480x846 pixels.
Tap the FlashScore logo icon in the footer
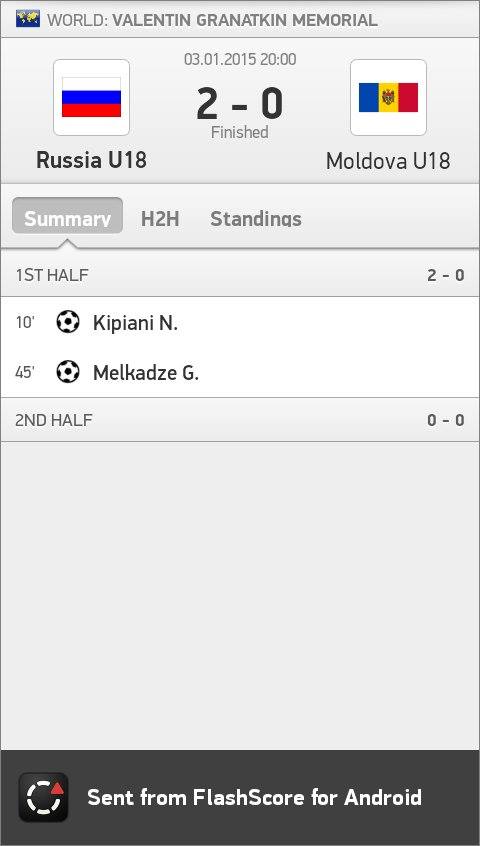coord(44,797)
